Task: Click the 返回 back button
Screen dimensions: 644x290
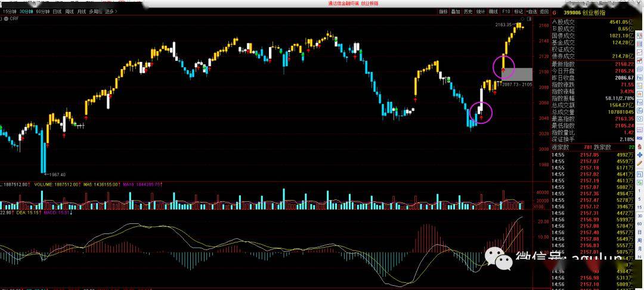Action: (x=544, y=11)
